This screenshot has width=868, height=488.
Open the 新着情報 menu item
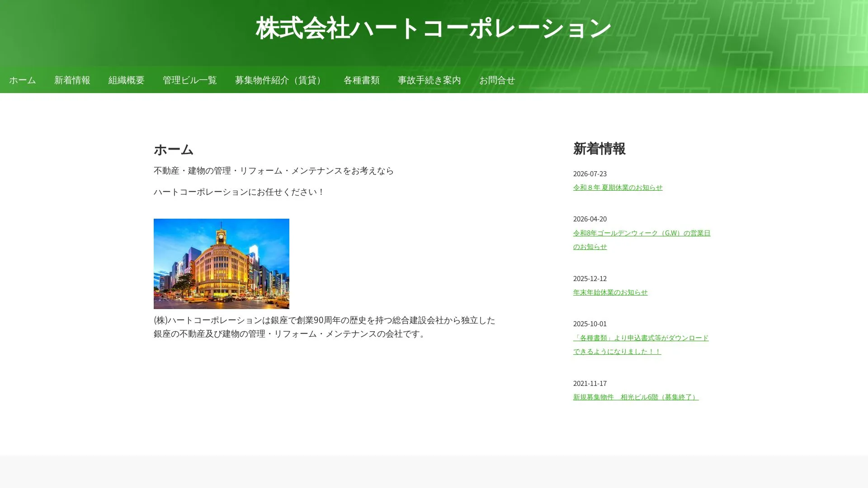tap(72, 80)
